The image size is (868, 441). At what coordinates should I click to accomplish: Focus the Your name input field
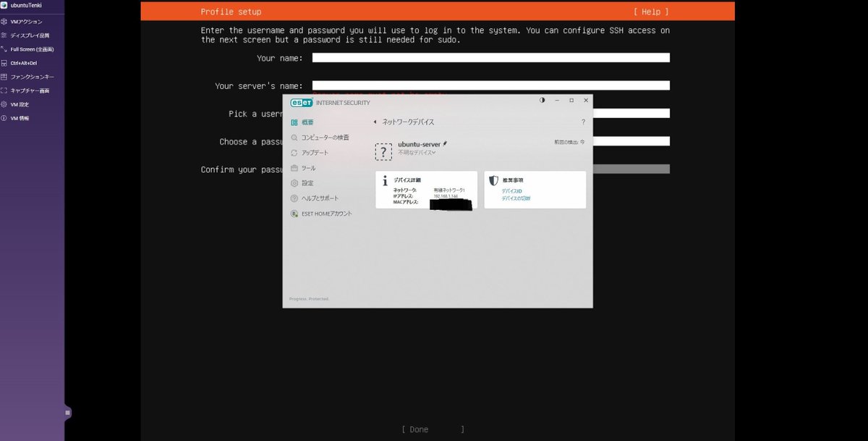[x=491, y=58]
